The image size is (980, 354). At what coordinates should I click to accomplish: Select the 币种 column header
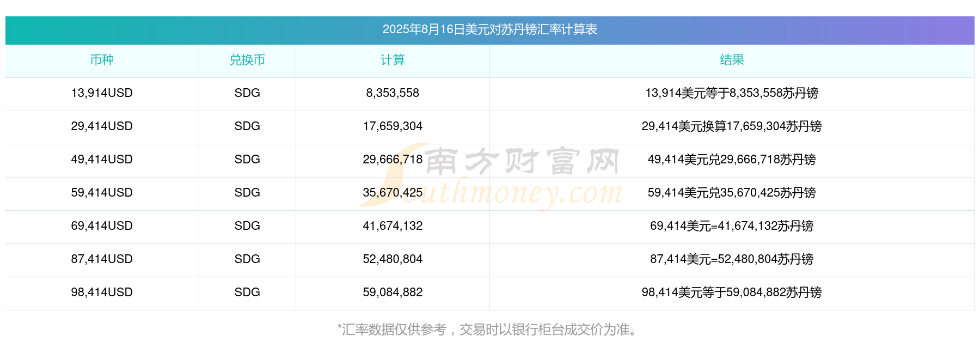point(102,60)
